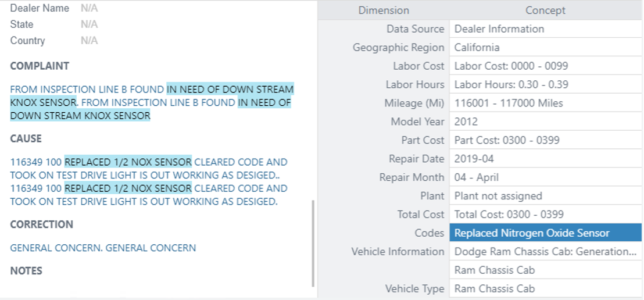The height and width of the screenshot is (300, 644).
Task: Select the Replaced Nitrogen Oxide Sensor code
Action: point(545,233)
